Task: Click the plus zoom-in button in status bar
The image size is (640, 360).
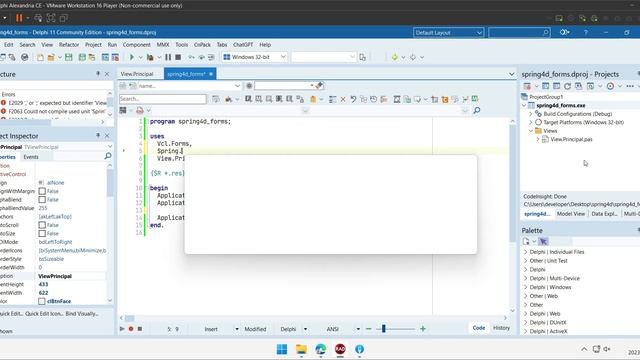Action: click(x=422, y=329)
